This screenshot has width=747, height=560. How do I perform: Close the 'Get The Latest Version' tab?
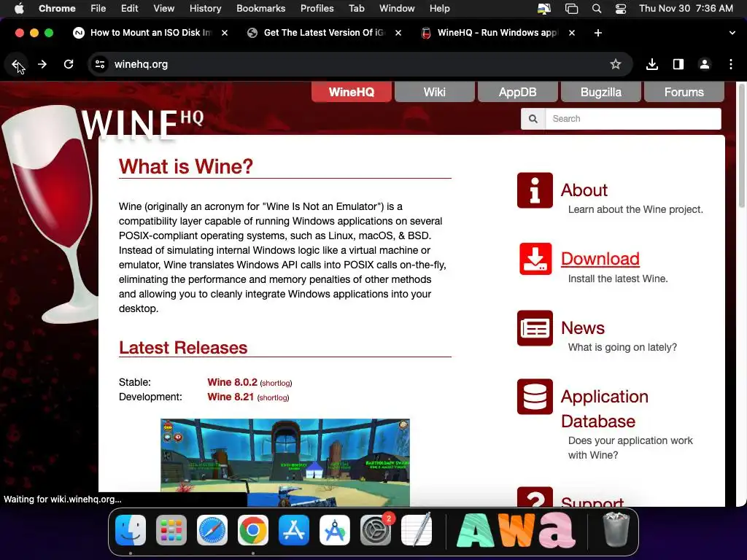(x=398, y=33)
